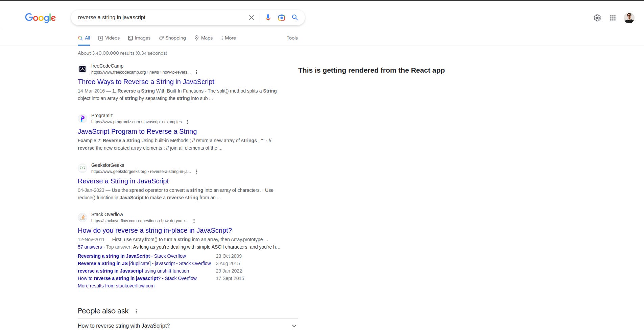
Task: Click the stackoverflow.com URL breadcrumb
Action: coord(140,221)
